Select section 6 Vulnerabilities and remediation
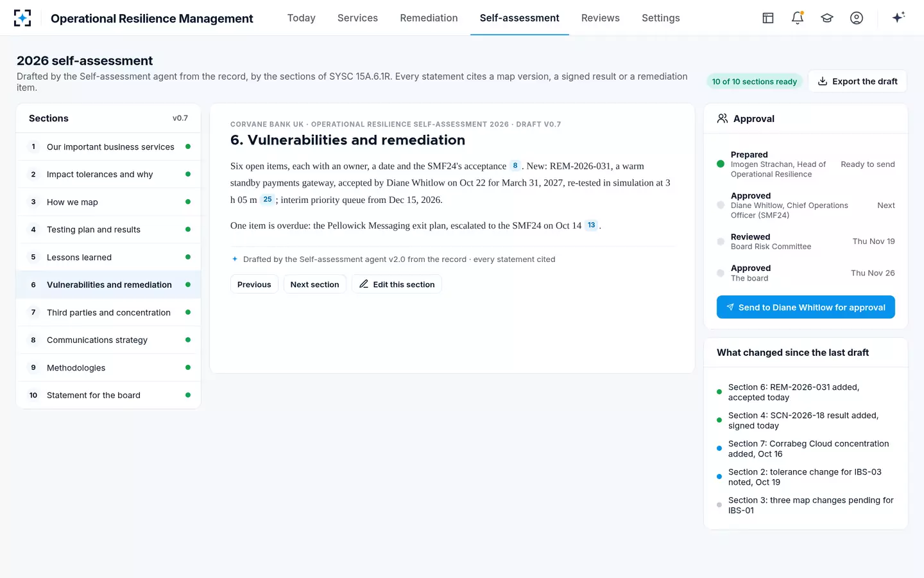This screenshot has height=578, width=924. [x=108, y=285]
